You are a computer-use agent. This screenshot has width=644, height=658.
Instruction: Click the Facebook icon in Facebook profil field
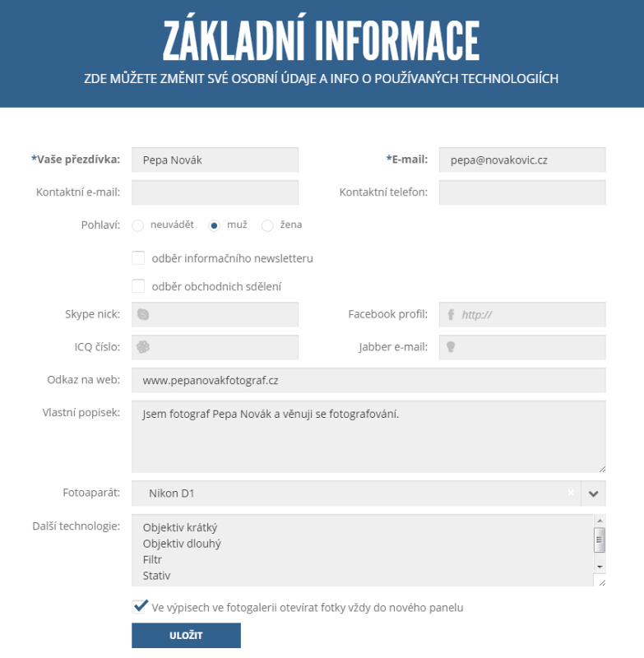(x=451, y=314)
